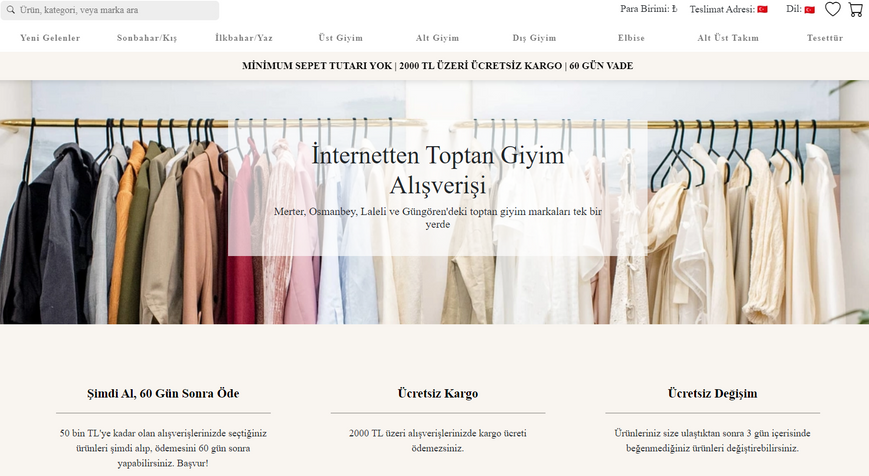Focus the product search input field
This screenshot has height=476, width=869.
pos(115,10)
